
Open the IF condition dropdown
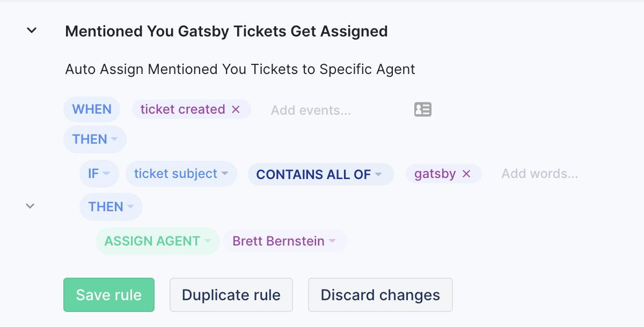[99, 174]
